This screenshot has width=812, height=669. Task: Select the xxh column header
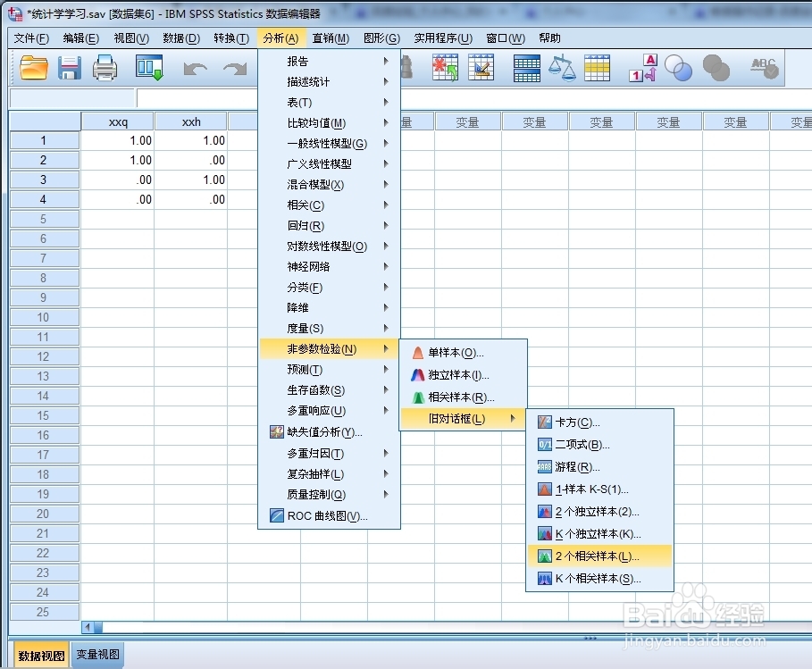pos(191,121)
